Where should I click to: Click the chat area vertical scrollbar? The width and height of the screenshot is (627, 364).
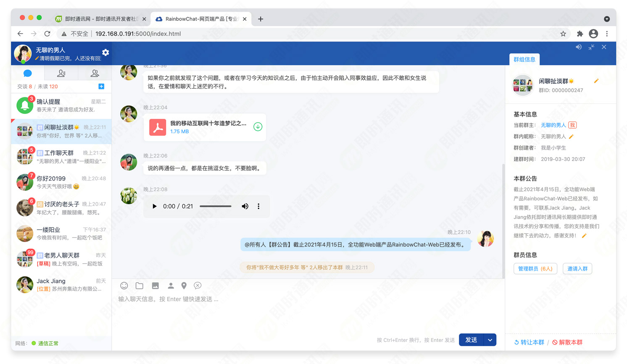pos(503,220)
